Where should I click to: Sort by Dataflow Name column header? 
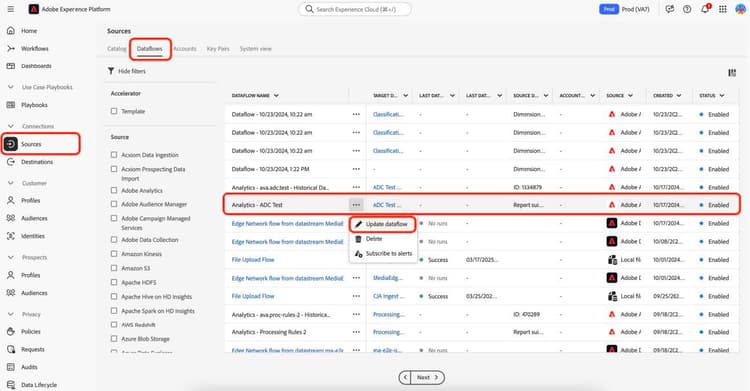pos(255,96)
